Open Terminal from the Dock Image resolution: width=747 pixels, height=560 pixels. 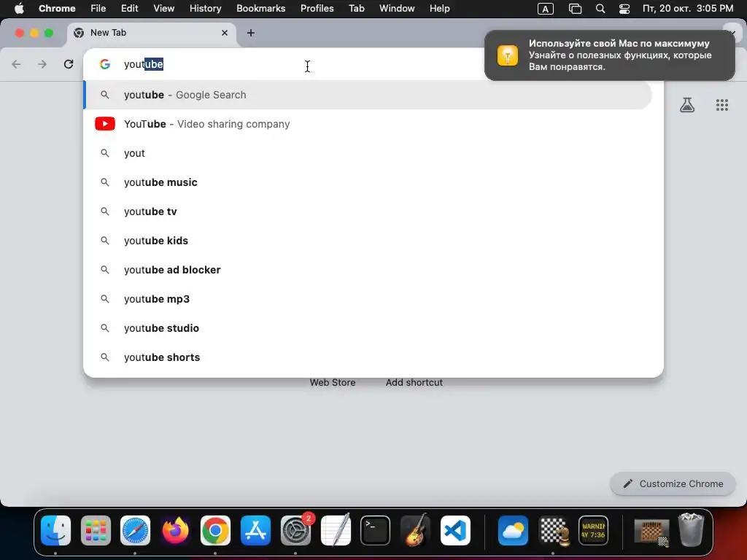(x=376, y=530)
